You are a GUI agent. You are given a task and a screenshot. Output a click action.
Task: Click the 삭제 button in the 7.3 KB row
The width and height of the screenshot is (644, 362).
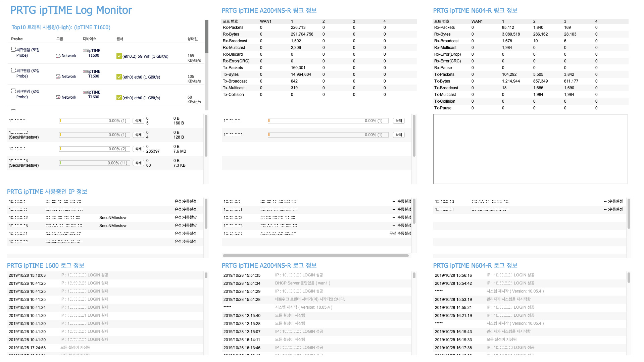pyautogui.click(x=138, y=163)
